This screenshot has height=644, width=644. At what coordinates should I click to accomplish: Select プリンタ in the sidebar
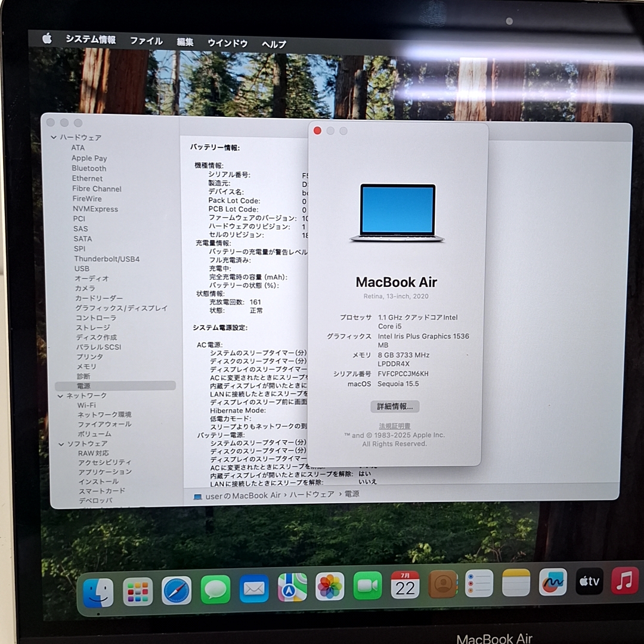point(89,357)
